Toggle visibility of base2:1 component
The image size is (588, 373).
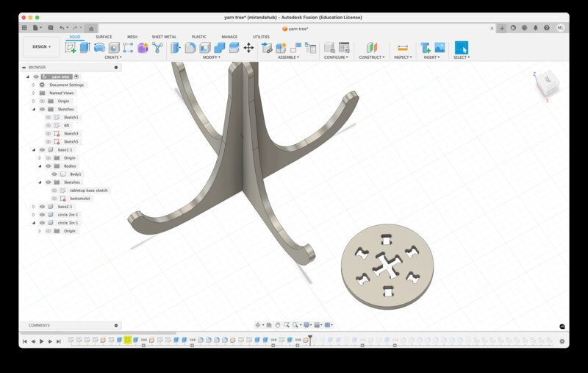[42, 206]
